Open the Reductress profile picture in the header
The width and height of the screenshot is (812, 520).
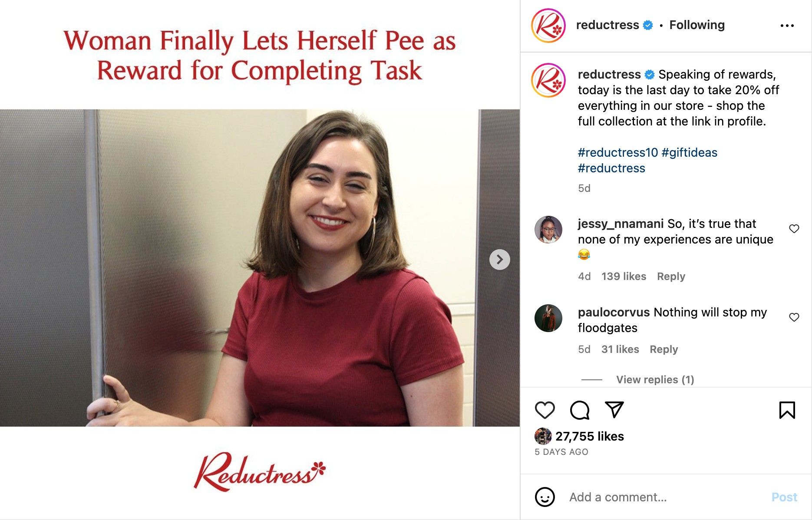point(548,26)
